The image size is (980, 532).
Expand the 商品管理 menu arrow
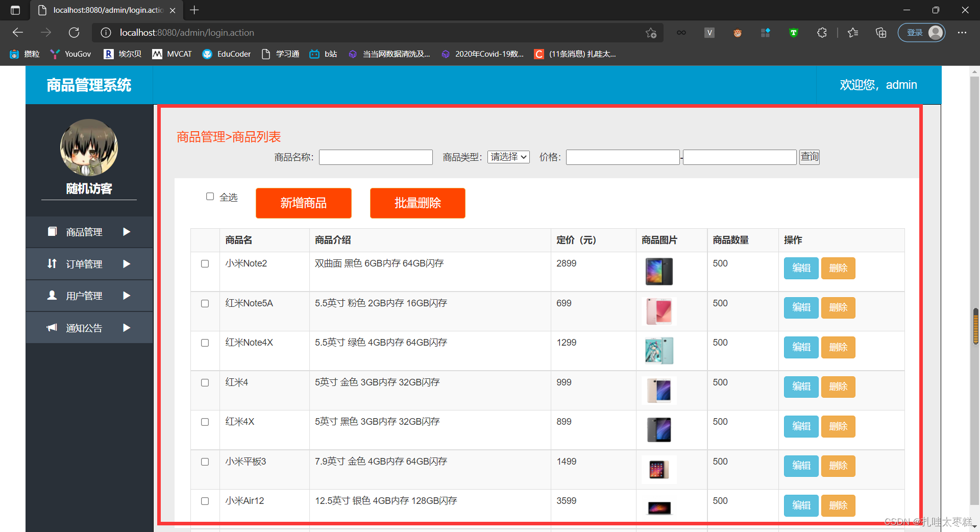pos(127,232)
